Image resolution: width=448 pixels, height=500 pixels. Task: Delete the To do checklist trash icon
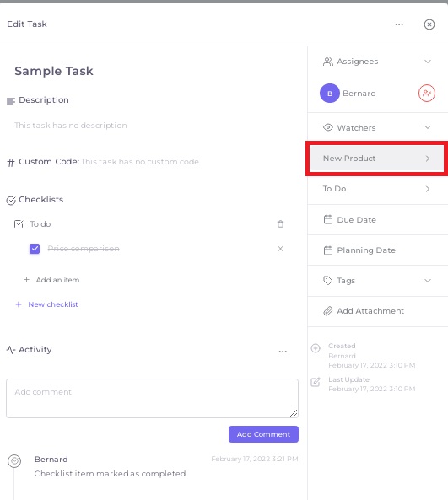280,223
